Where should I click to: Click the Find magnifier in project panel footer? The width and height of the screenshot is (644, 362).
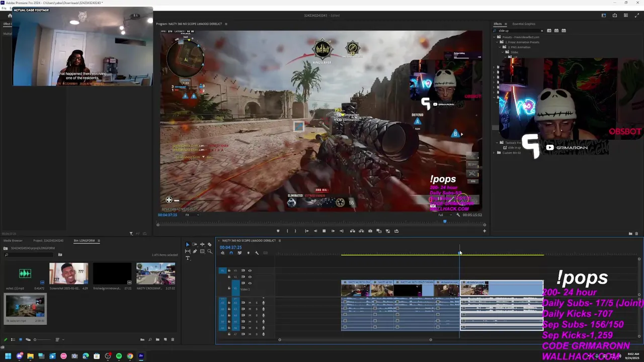pos(150,339)
